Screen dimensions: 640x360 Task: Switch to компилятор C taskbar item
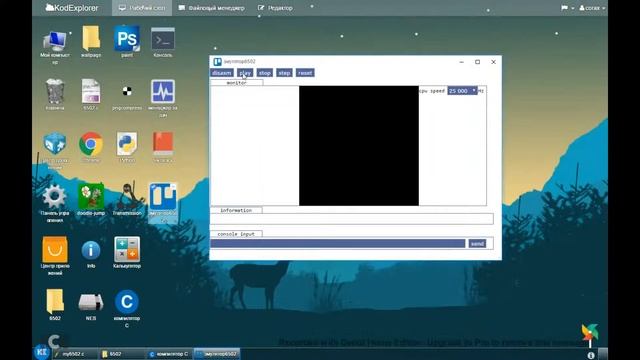pos(169,354)
